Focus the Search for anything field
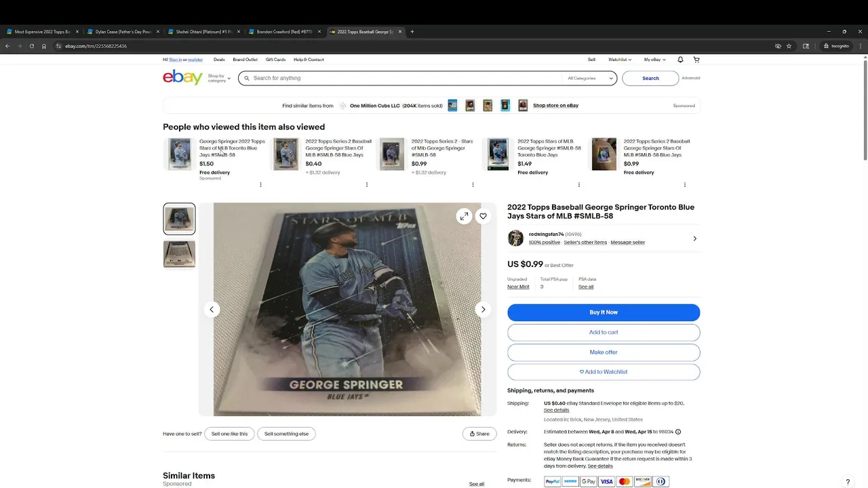 [407, 78]
